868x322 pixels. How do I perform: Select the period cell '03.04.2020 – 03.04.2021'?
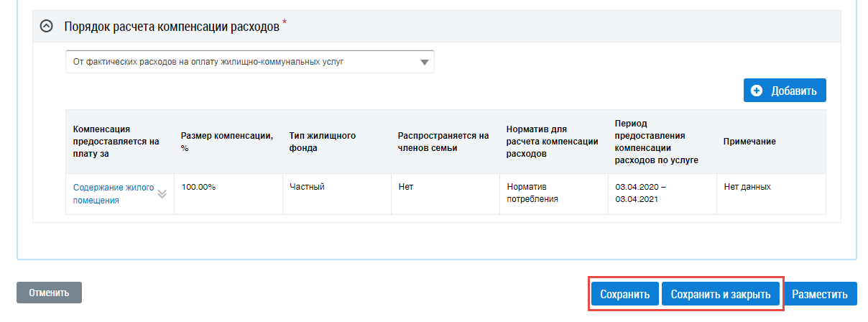point(640,193)
